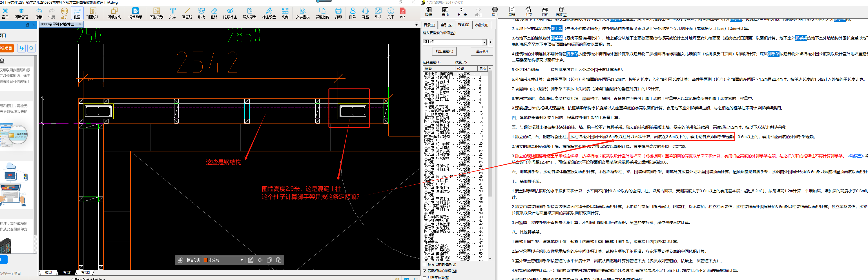Click the orange 级项目 button

[x=6, y=48]
